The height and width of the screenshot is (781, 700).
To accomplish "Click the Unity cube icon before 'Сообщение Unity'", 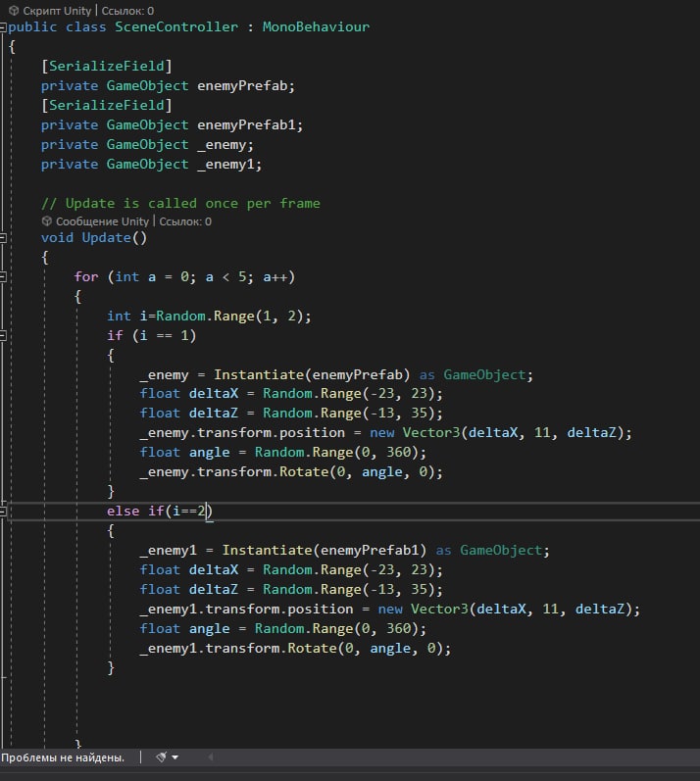I will (x=47, y=220).
